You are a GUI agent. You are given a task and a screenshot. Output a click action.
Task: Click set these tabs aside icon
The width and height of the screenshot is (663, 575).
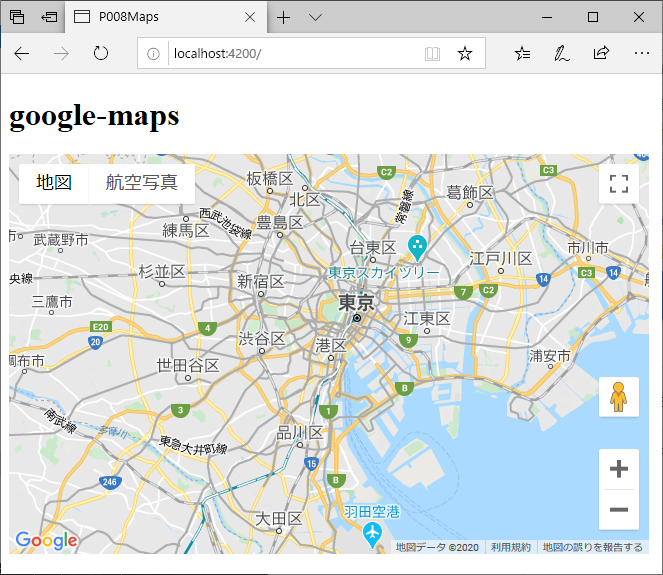point(49,17)
